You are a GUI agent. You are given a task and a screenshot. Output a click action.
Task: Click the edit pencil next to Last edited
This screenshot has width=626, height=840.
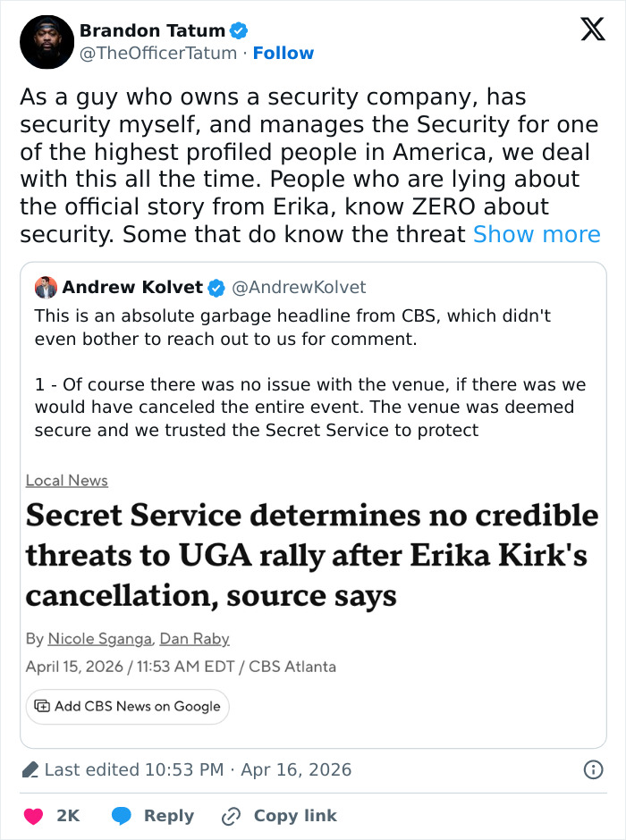[x=29, y=769]
